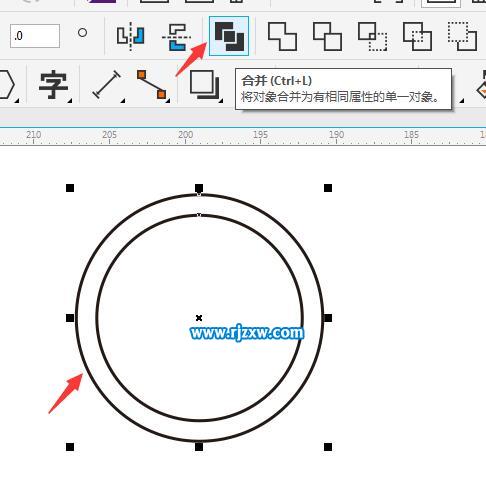
Task: Click the top-center selection handle
Action: point(199,188)
